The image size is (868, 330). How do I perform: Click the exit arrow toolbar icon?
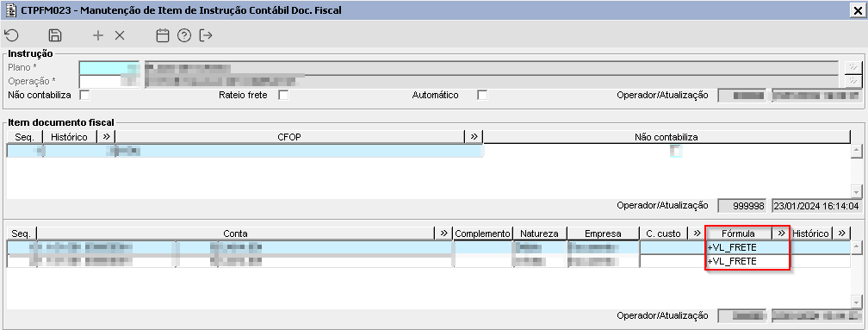point(206,35)
